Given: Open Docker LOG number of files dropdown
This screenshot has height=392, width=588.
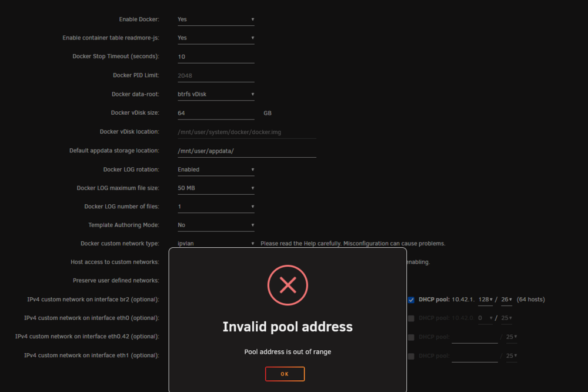Looking at the screenshot, I should tap(216, 207).
